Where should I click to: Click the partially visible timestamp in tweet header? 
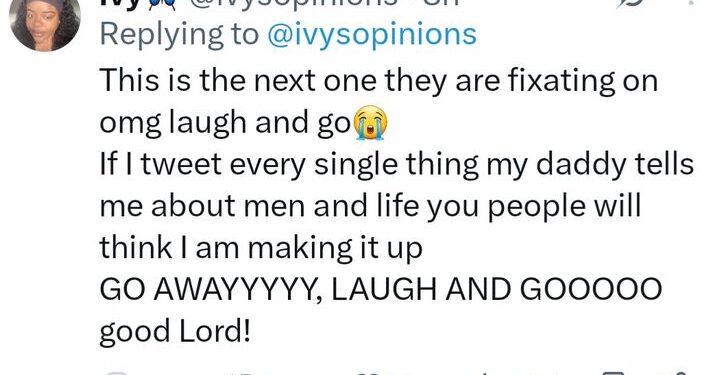441,3
